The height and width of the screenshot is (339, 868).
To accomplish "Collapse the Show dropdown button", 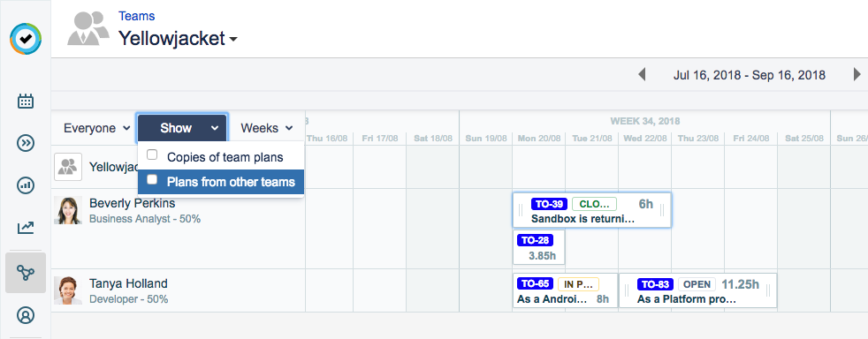I will pos(182,128).
